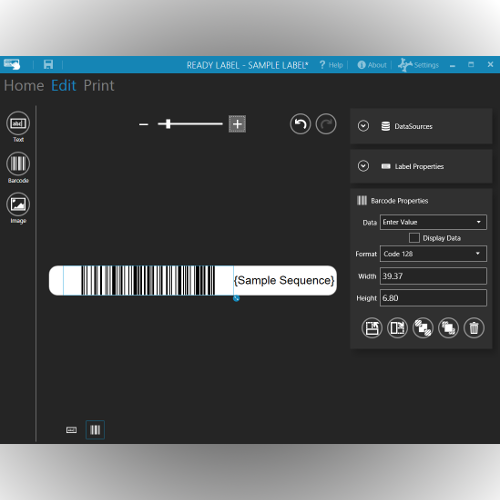Screen dimensions: 500x500
Task: Click the Ready Label app logo
Action: click(12, 64)
